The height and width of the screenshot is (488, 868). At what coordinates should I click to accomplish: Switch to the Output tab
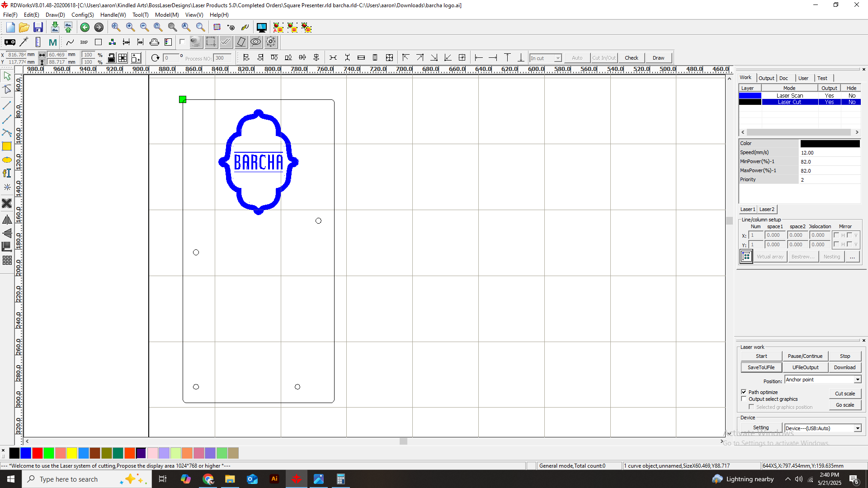[x=766, y=78]
